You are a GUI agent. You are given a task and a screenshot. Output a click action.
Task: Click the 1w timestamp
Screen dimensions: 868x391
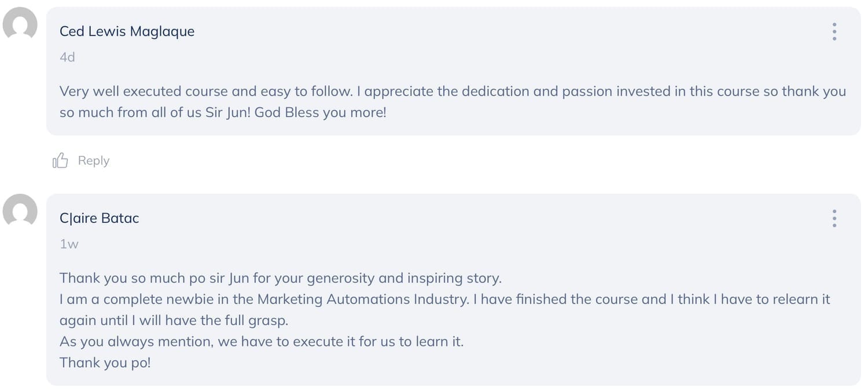pyautogui.click(x=69, y=244)
